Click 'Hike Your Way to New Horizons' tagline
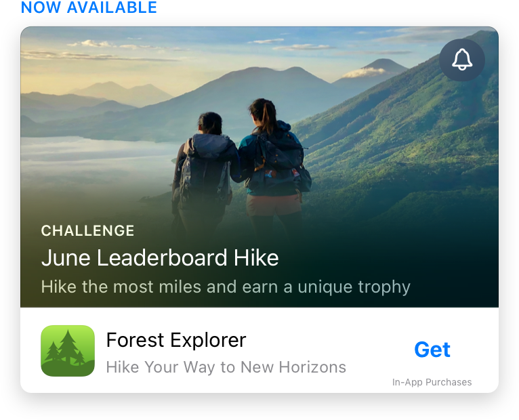 [x=226, y=367]
